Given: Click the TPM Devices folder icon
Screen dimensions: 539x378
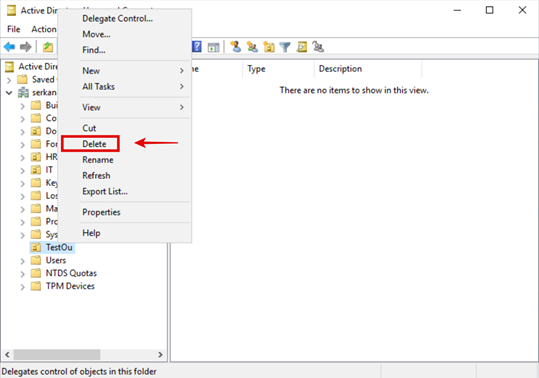Looking at the screenshot, I should (36, 286).
